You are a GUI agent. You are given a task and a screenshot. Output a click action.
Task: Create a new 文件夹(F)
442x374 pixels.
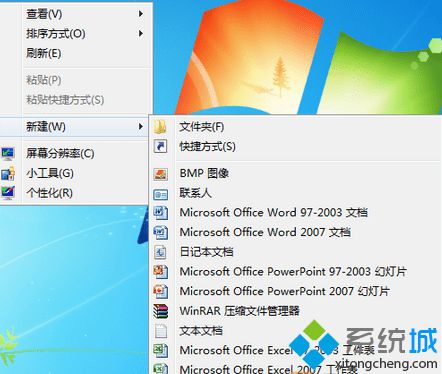[296, 127]
